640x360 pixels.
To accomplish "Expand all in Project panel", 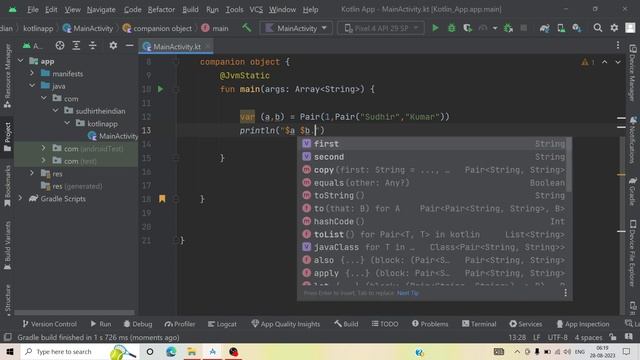I will (76, 46).
